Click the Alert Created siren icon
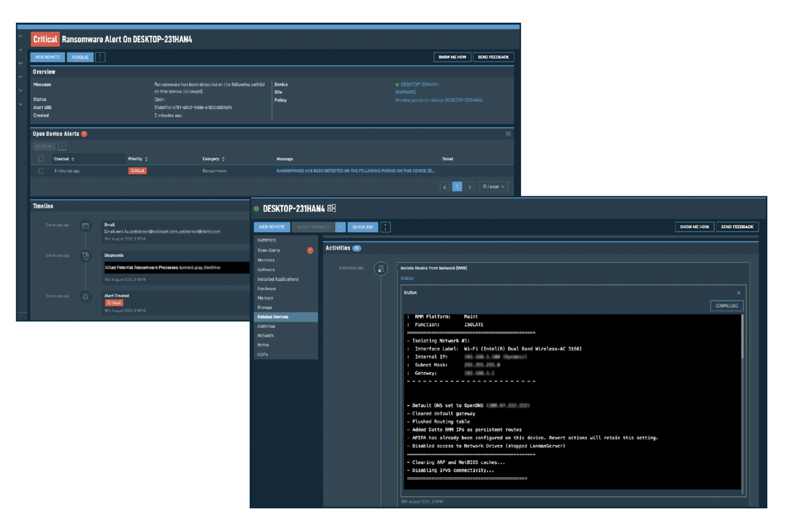Viewport: 791px width, 532px height. 86,297
